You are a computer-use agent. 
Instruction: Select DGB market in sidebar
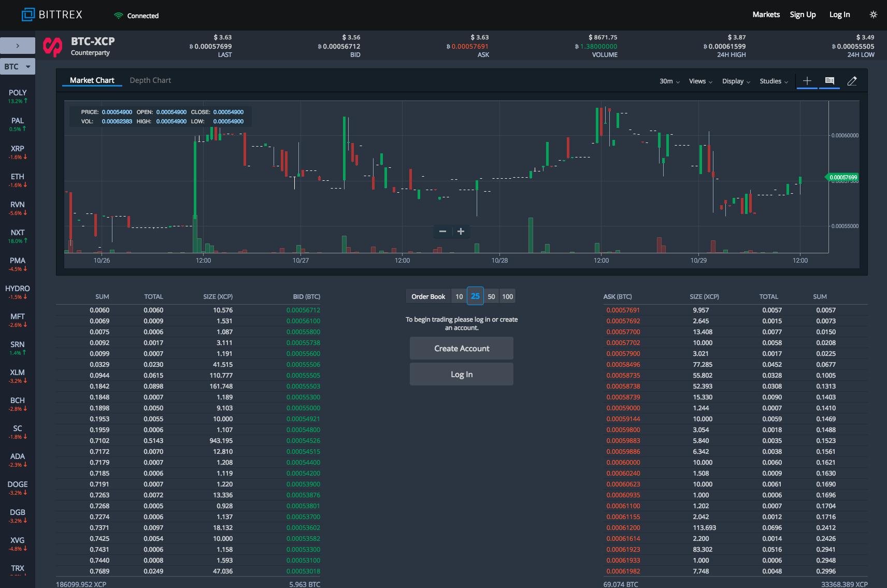(x=18, y=516)
